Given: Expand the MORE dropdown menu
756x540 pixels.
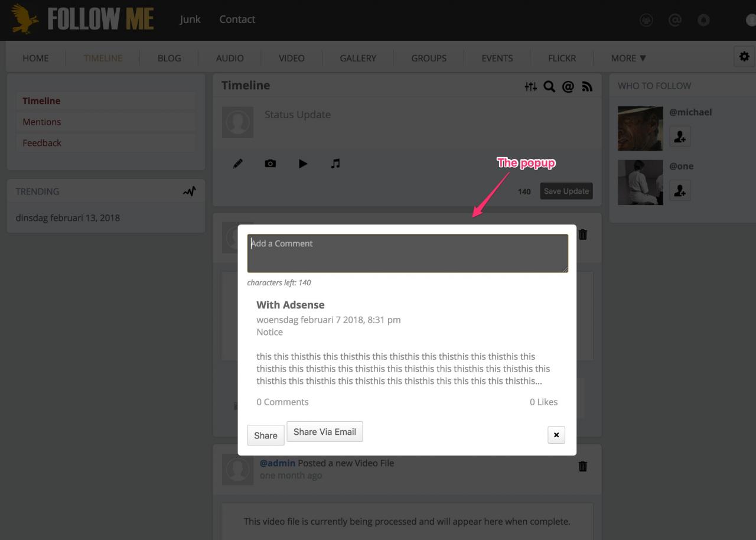Looking at the screenshot, I should click(x=628, y=58).
